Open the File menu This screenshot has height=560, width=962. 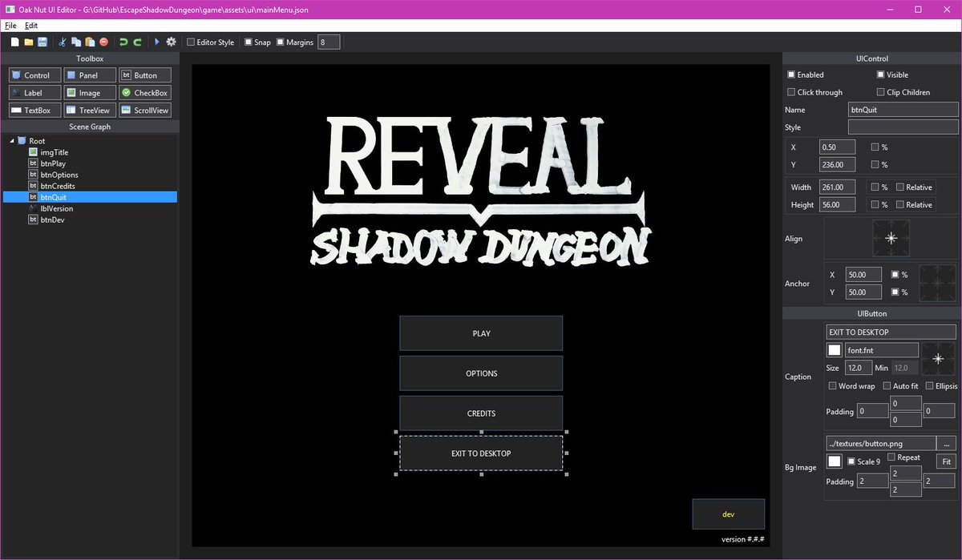coord(10,26)
